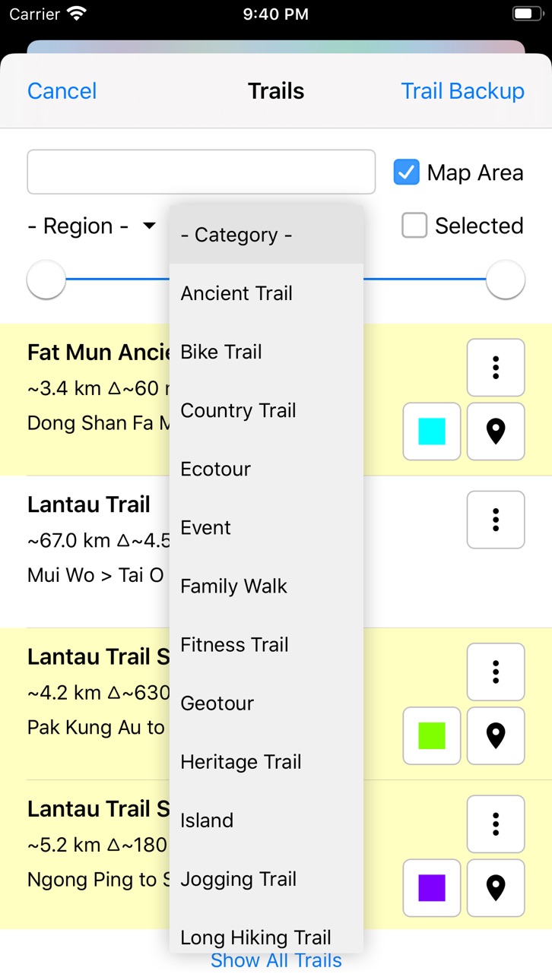Open three-dot menu for Lantau Trail
552x980 pixels.
pos(496,520)
